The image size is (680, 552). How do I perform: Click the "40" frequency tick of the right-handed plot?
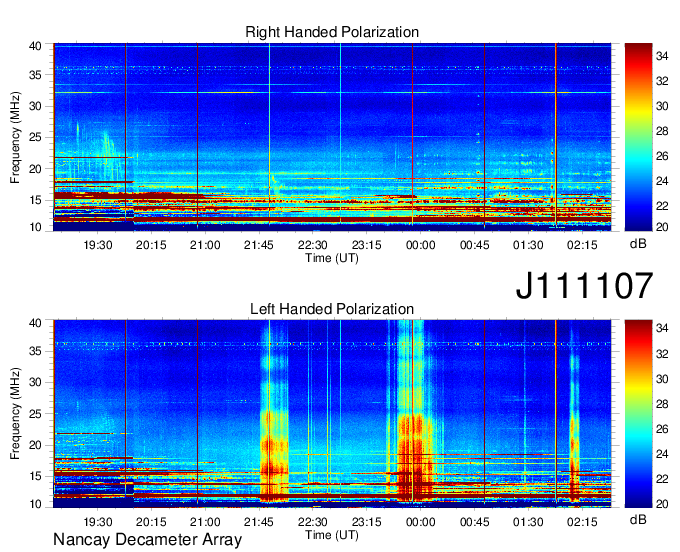click(x=36, y=46)
